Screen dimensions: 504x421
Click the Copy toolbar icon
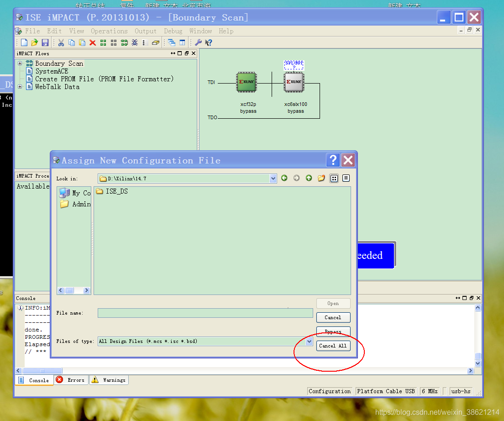point(72,42)
